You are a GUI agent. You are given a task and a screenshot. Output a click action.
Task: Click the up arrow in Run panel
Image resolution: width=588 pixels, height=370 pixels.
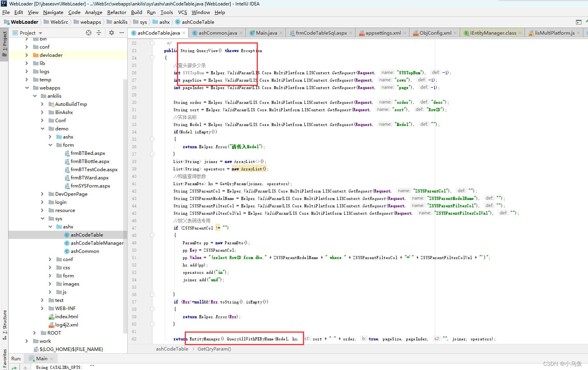coord(25,367)
